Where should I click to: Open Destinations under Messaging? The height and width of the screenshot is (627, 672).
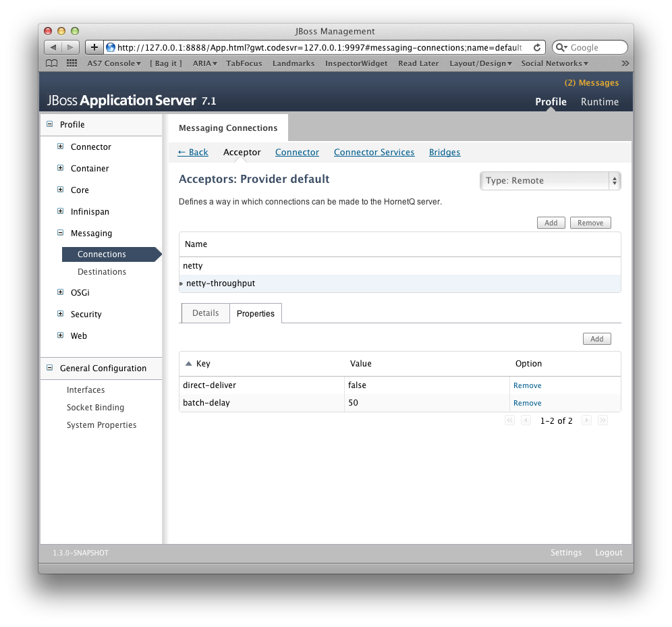(x=102, y=272)
